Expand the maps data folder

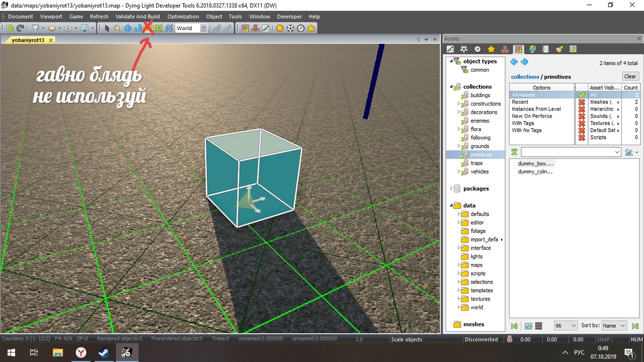[x=459, y=265]
